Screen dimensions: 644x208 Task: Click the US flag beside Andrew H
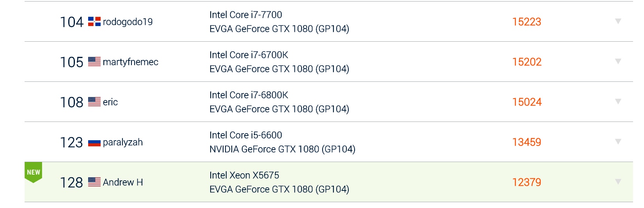click(94, 182)
